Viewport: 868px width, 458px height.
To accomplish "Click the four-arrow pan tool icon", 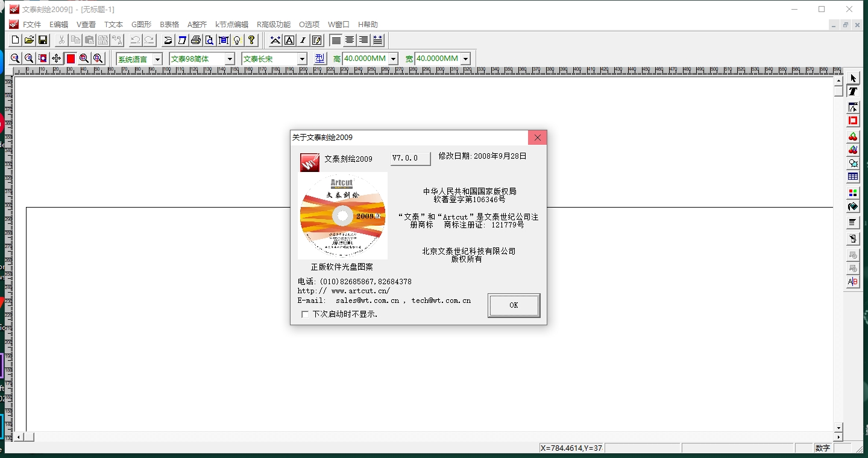I will [57, 59].
